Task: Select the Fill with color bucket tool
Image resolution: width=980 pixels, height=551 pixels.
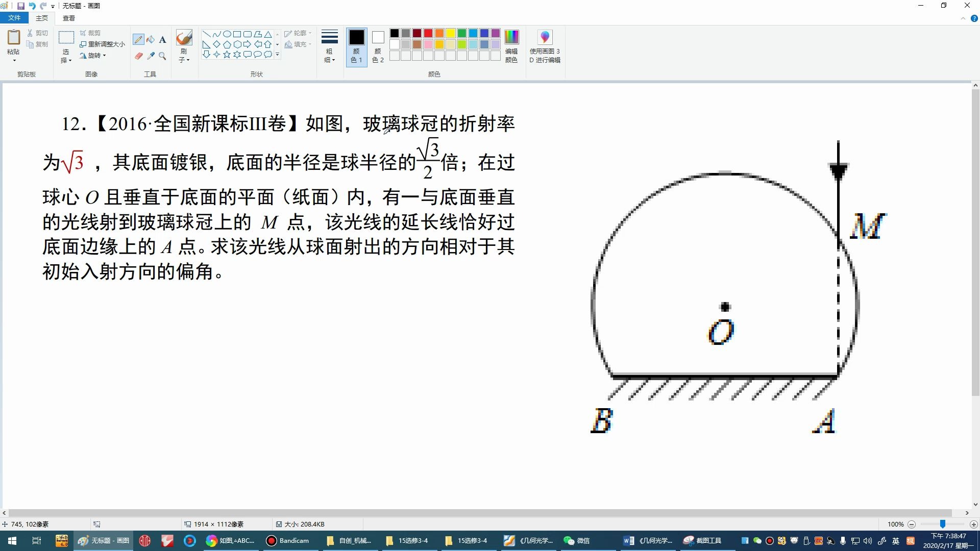Action: pos(151,40)
